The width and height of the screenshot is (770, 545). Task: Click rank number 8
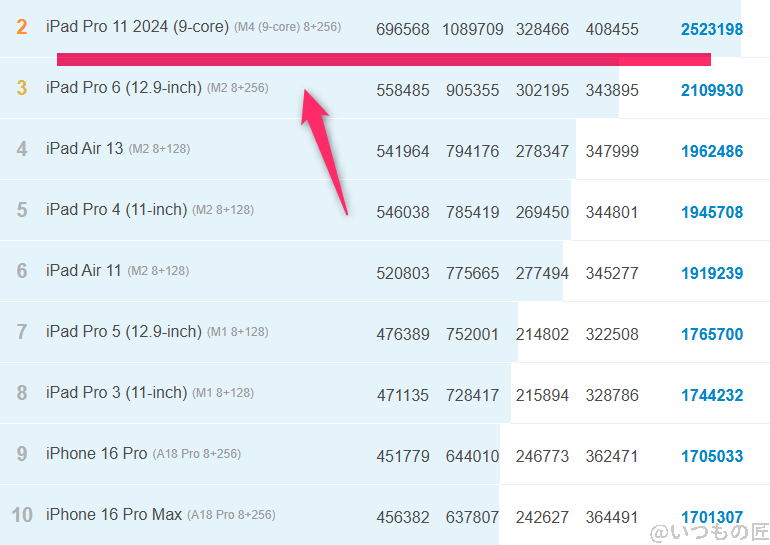tap(22, 393)
